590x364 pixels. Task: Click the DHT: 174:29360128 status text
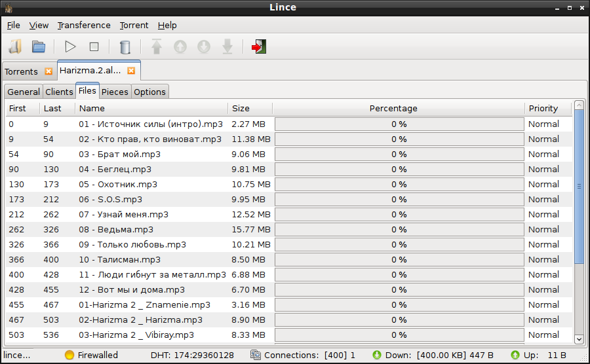[x=192, y=355]
